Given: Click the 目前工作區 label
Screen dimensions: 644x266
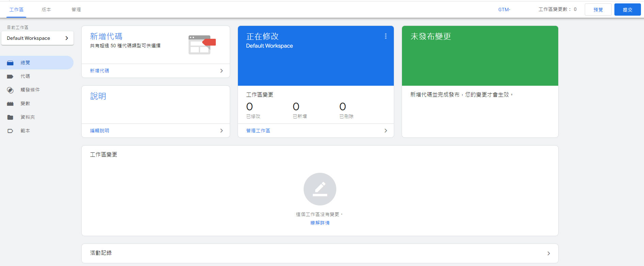Looking at the screenshot, I should coord(18,27).
